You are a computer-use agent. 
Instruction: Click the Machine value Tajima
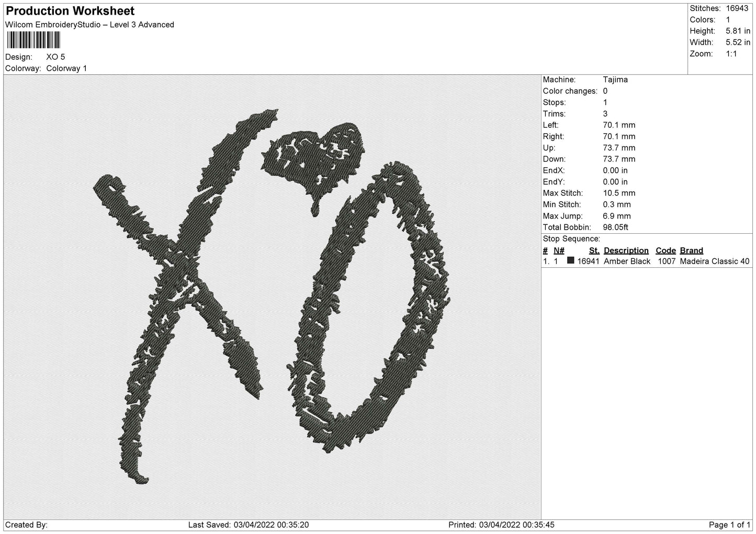click(x=615, y=80)
